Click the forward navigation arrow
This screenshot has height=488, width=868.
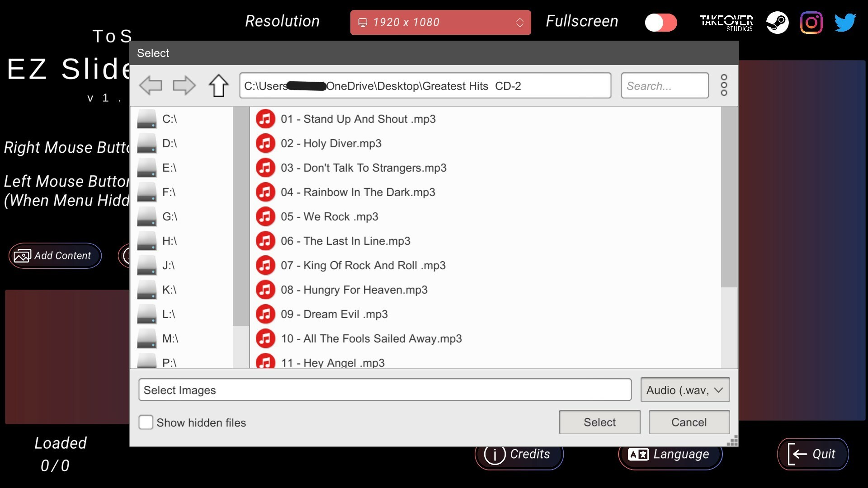click(184, 85)
